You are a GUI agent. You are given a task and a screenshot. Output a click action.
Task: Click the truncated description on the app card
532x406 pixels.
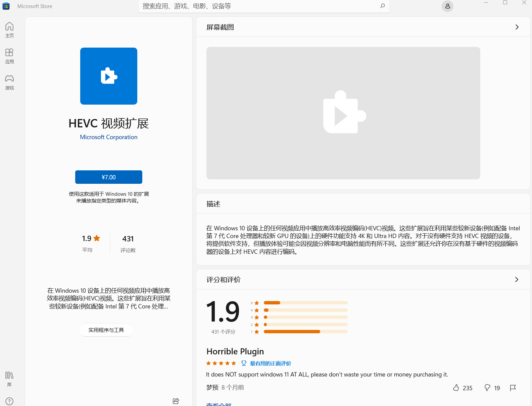(x=109, y=298)
